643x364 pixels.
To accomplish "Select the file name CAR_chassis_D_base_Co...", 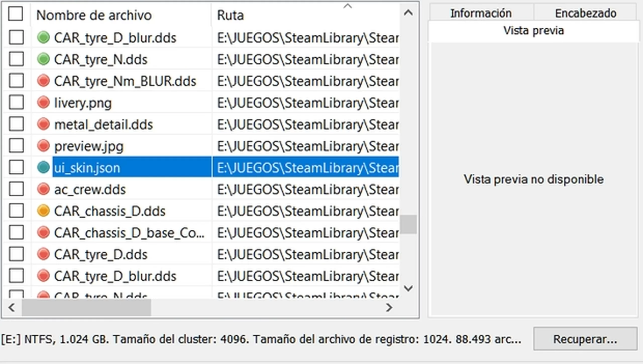I will [x=129, y=233].
